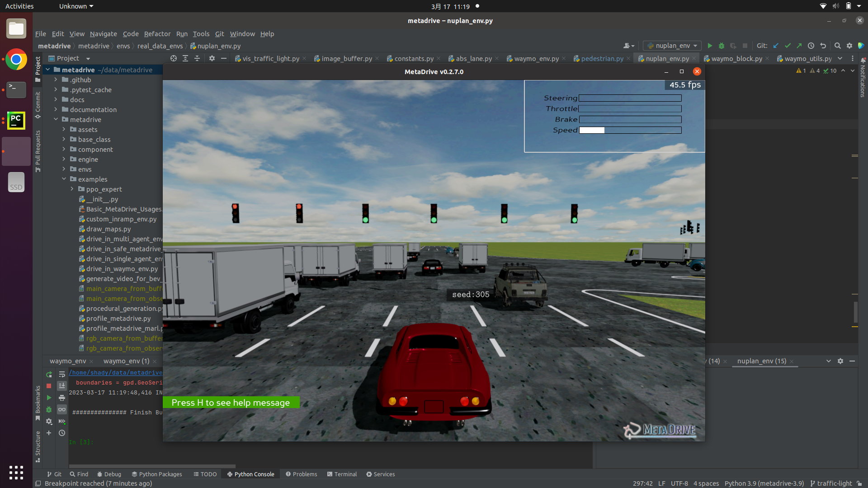Expand the ppo_expert folder

(x=71, y=189)
